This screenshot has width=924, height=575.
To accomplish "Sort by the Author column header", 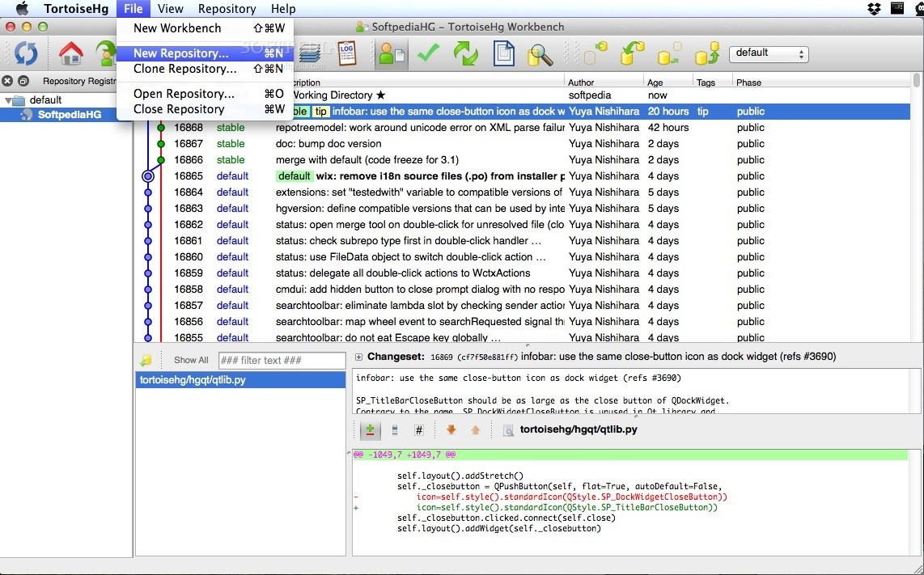I will [x=604, y=82].
